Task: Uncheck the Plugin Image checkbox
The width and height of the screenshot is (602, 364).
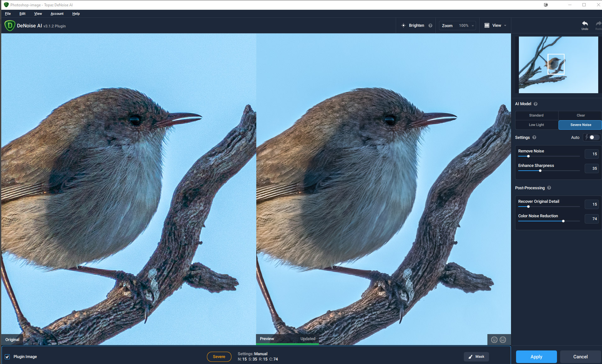Action: 7,357
